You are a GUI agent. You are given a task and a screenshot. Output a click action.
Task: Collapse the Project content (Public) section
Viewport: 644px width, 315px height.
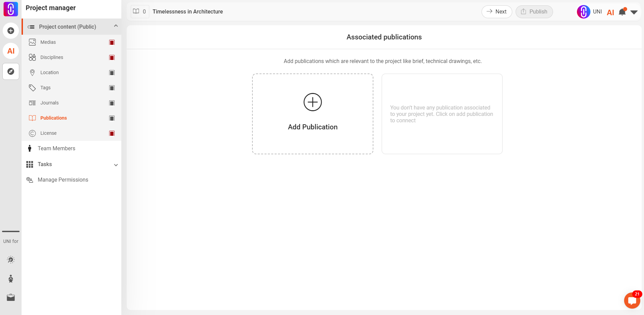(x=116, y=26)
